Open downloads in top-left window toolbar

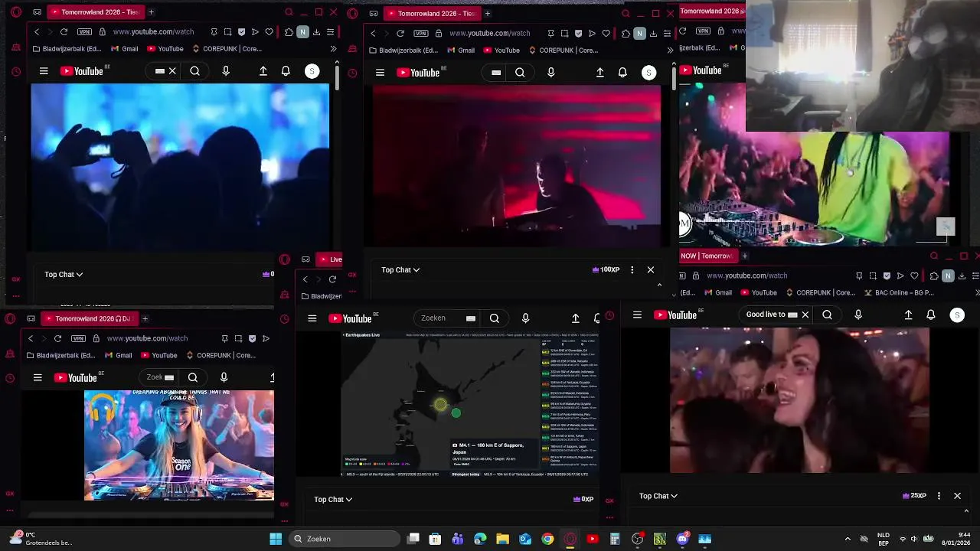(x=316, y=32)
